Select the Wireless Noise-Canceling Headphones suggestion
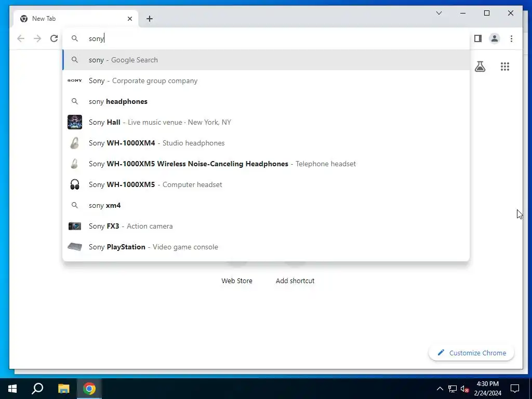The height and width of the screenshot is (399, 532). click(x=266, y=164)
